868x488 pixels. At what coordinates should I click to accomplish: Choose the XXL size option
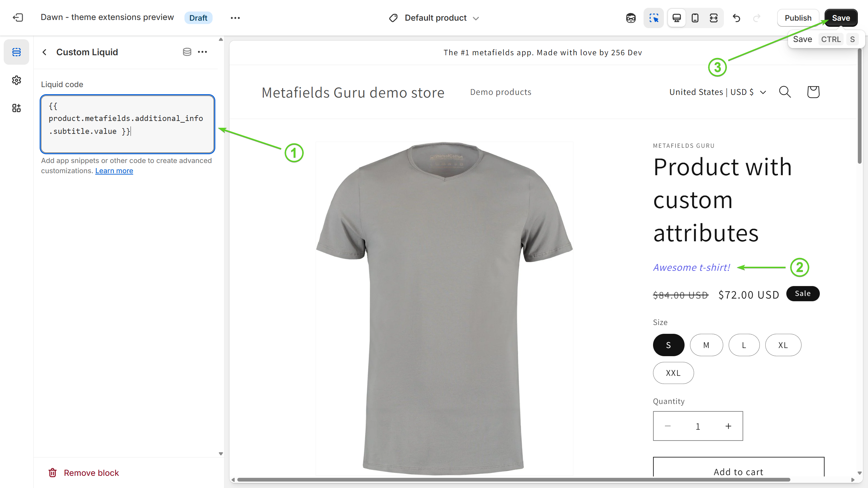(673, 373)
